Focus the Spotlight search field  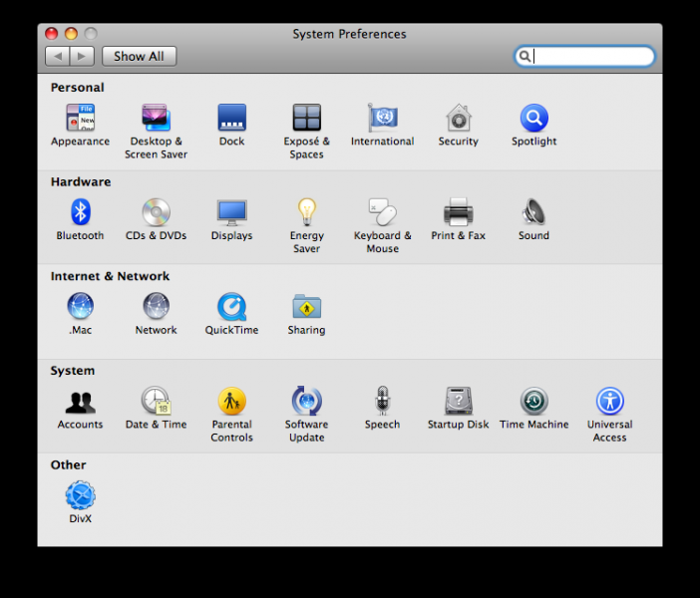point(584,56)
